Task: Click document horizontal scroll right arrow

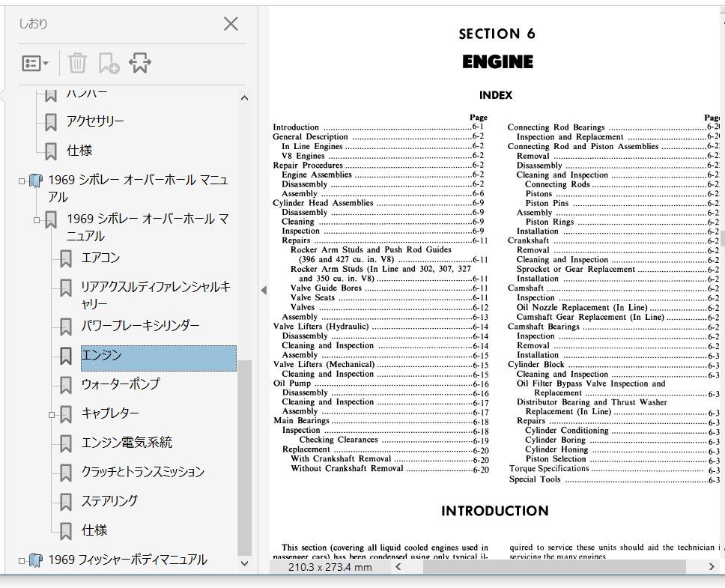Action: 711,566
